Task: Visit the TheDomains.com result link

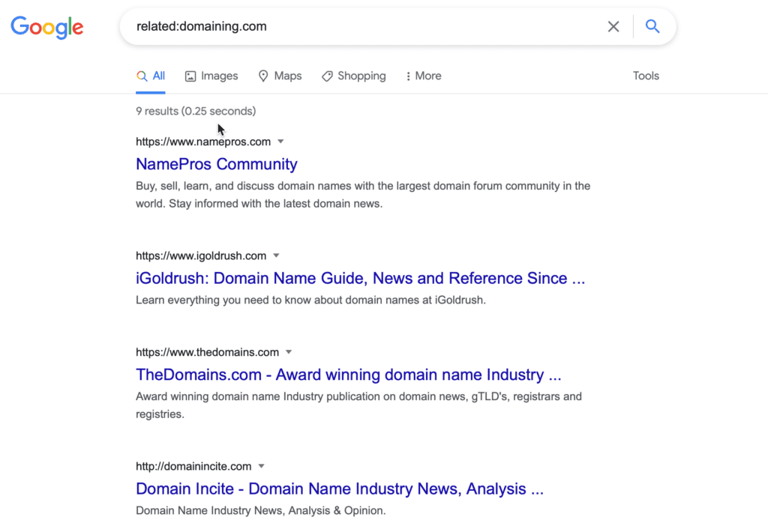Action: click(x=348, y=375)
